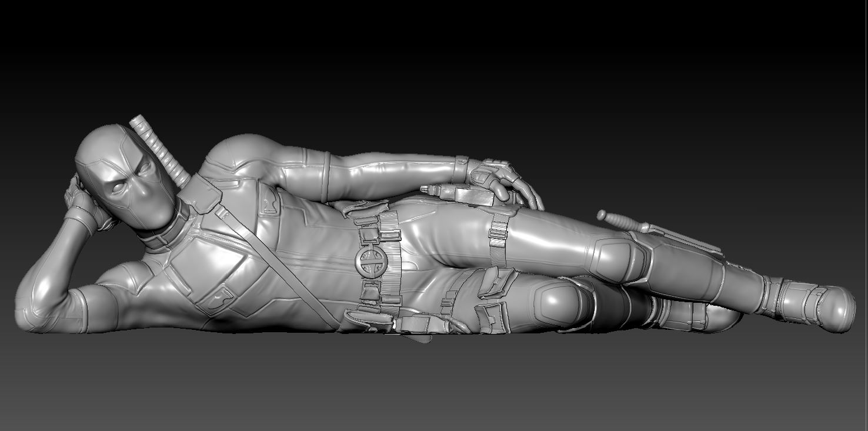Screen dimensions: 868x431
Task: Click the sheathed knife handle near the shin
Action: 623,220
